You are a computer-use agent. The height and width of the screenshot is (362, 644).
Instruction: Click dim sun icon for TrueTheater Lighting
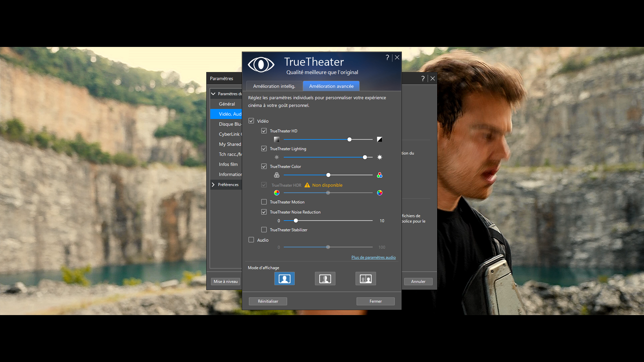coord(277,157)
